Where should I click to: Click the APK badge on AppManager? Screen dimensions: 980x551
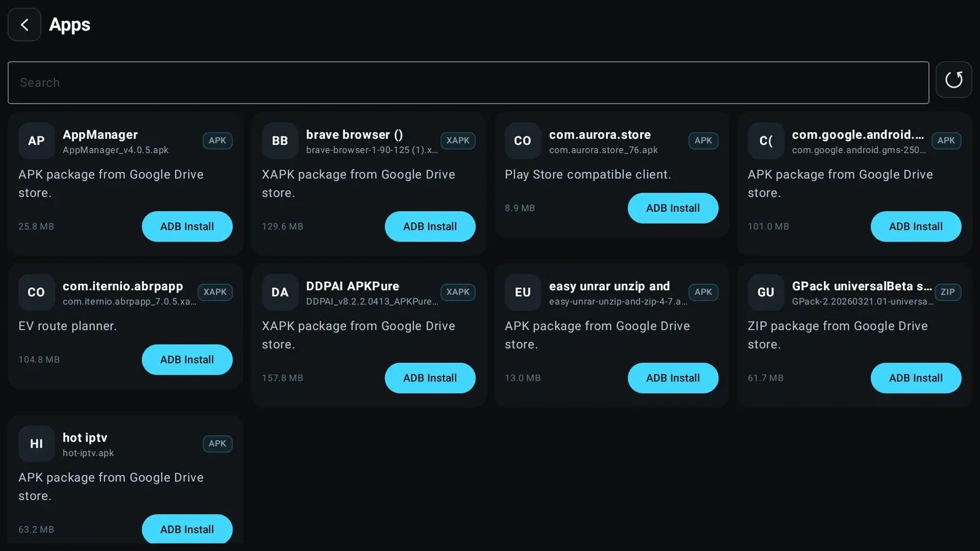point(217,141)
